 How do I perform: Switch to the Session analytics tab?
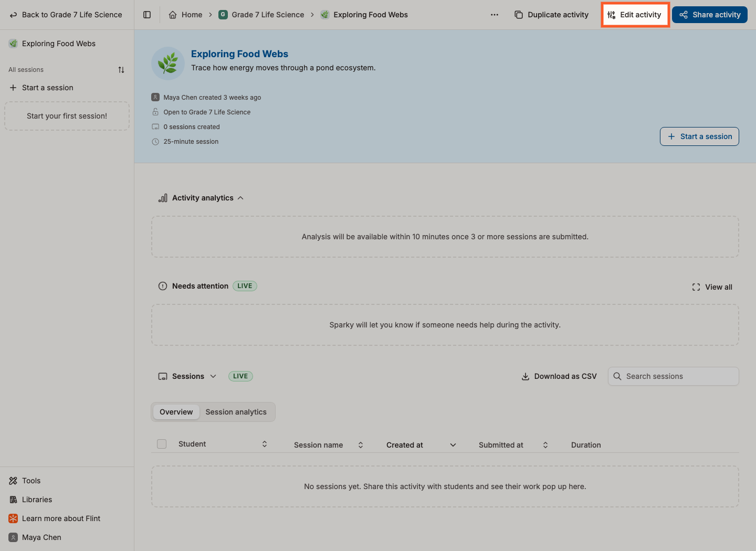coord(236,412)
